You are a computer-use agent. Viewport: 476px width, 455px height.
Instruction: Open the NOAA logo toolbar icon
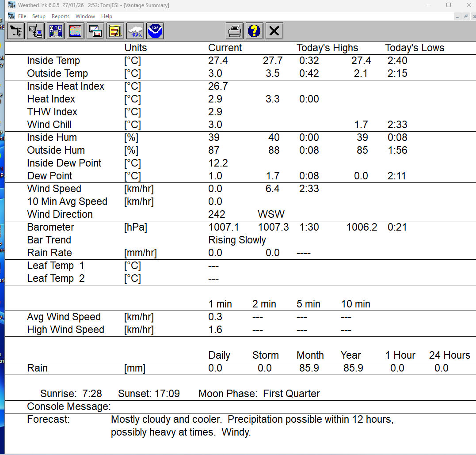[155, 31]
